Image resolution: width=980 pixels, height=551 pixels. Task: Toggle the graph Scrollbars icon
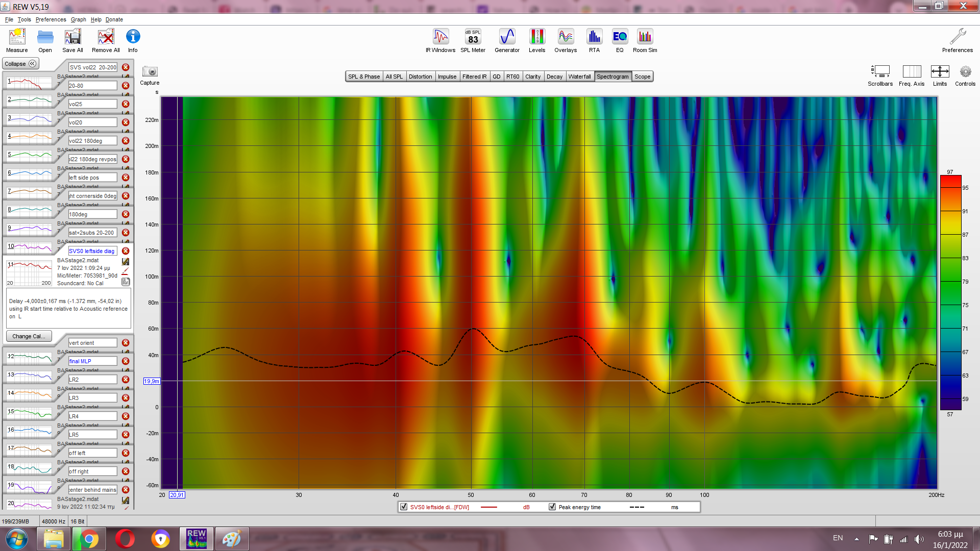pyautogui.click(x=880, y=72)
